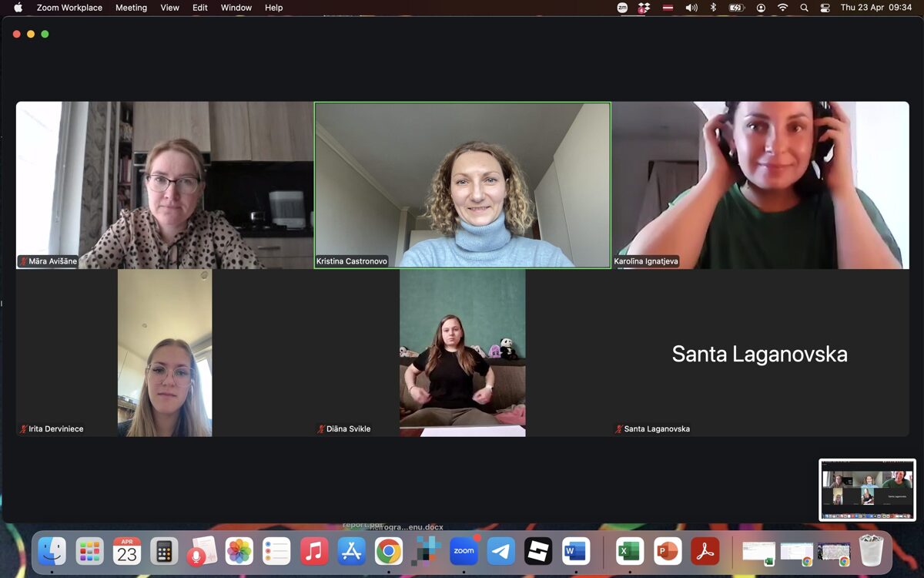Click the floating screen preview thumbnail

[867, 490]
